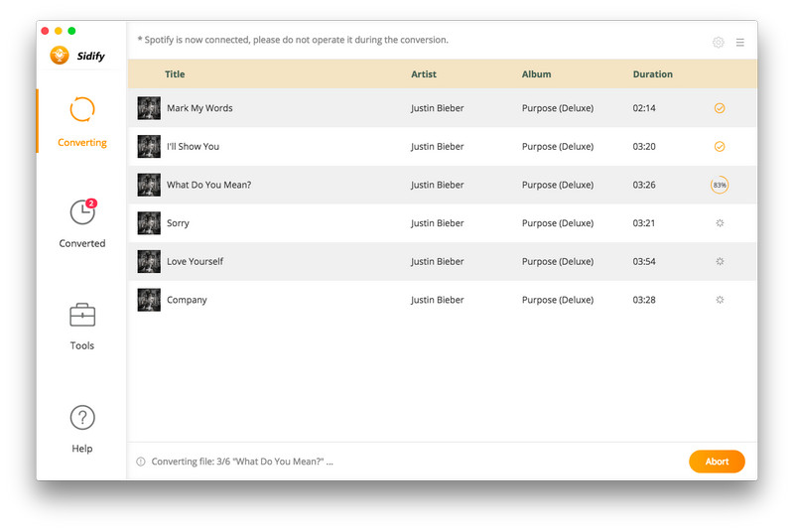794x532 pixels.
Task: Click album thumbnail for Sorry
Action: coord(149,223)
